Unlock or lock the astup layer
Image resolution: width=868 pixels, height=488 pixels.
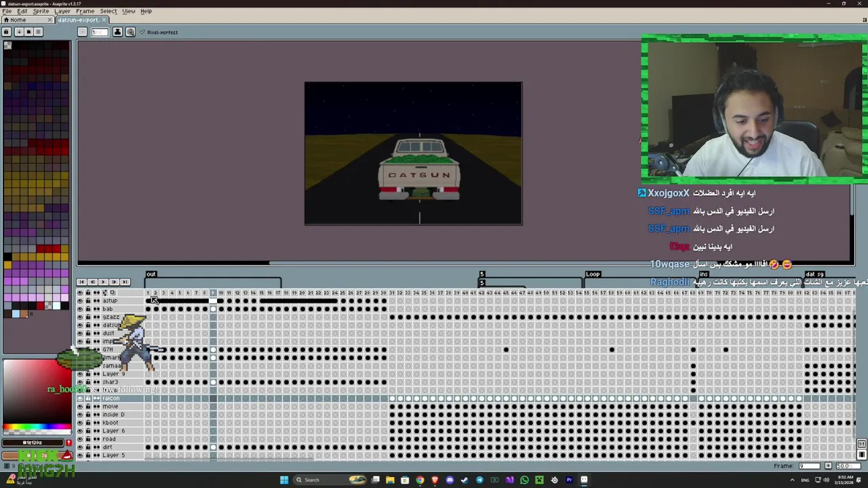[88, 301]
